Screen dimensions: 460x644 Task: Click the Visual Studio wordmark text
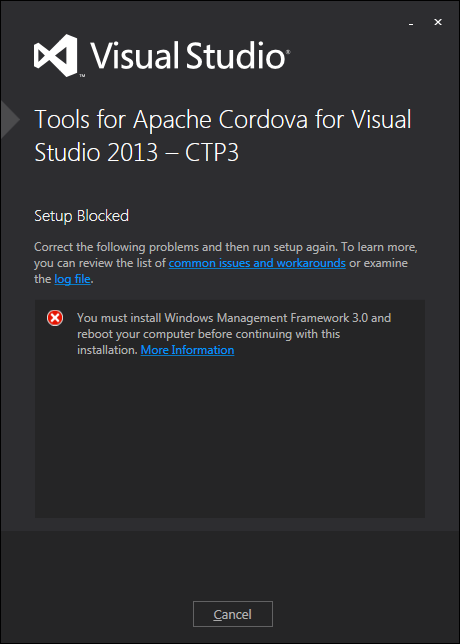pos(188,55)
